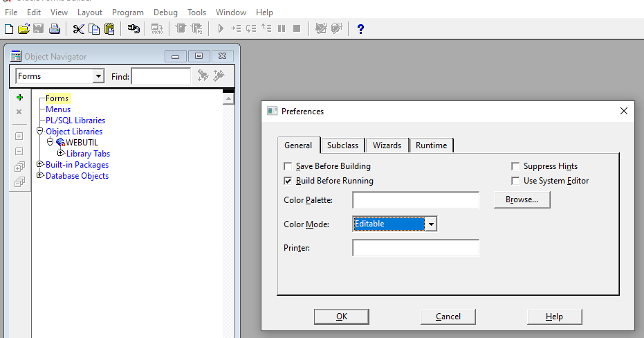Click the Open folder toolbar icon

[x=24, y=29]
